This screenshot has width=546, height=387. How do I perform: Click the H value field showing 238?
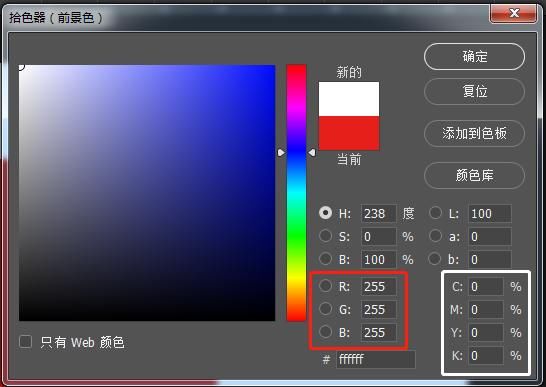point(379,214)
